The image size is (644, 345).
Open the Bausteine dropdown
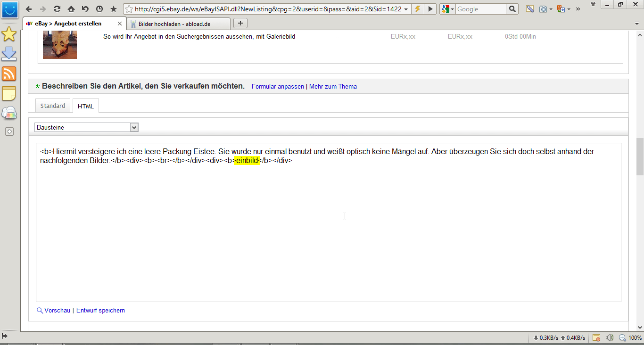tap(86, 127)
